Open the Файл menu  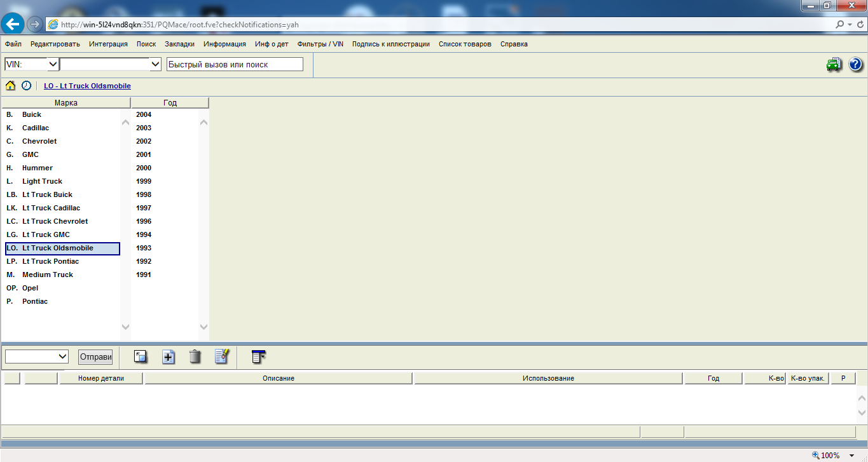(x=13, y=44)
